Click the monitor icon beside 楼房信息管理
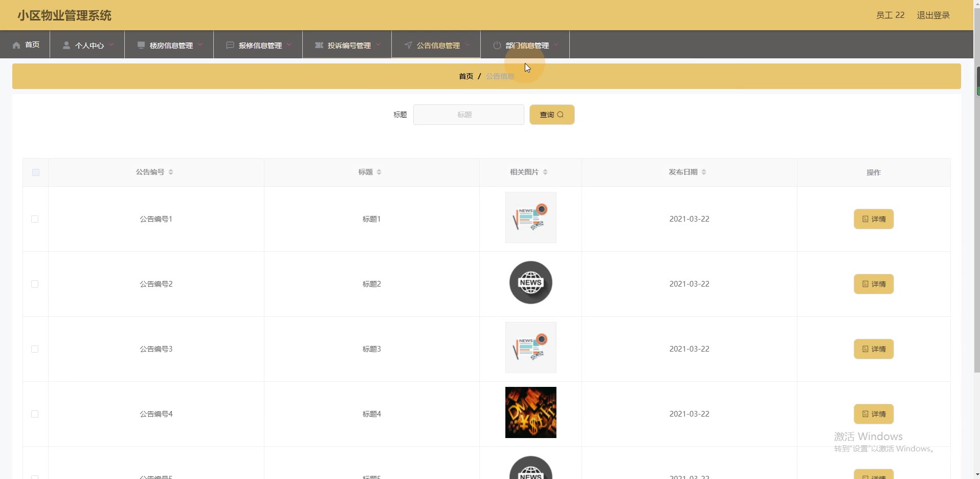This screenshot has width=980, height=479. tap(141, 45)
